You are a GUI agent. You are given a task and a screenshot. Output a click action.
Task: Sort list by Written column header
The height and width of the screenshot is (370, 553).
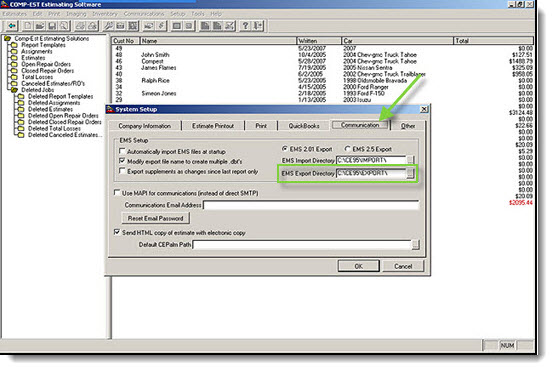point(319,41)
